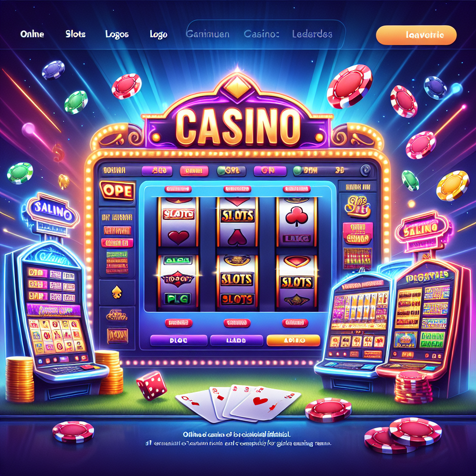The height and width of the screenshot is (476, 476).
Task: Select the red club symbol on the third reel
Action: (x=297, y=217)
